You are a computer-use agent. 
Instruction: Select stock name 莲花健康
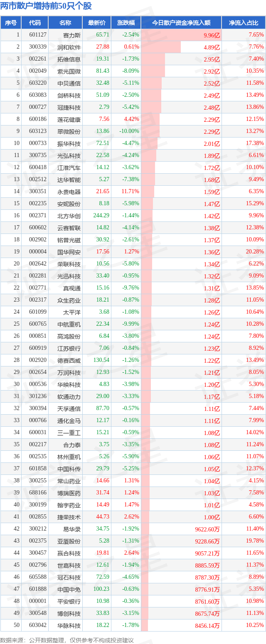pyautogui.click(x=69, y=119)
